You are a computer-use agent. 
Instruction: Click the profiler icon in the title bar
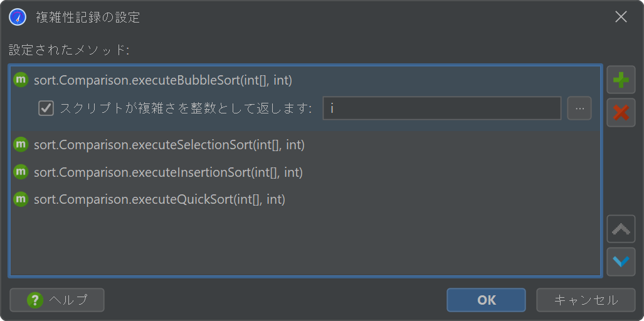(18, 18)
